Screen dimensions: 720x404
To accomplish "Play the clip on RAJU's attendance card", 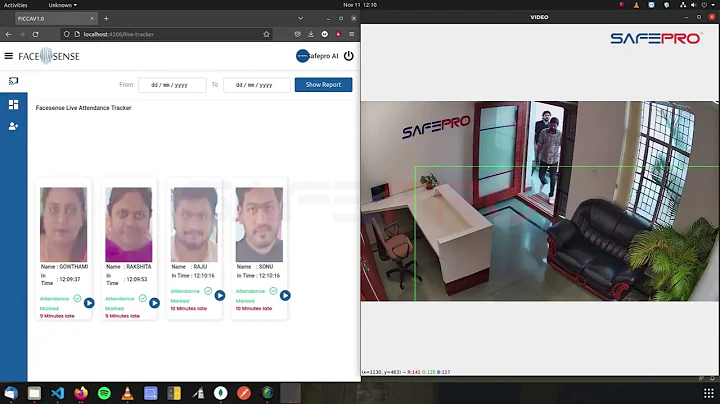I will (x=220, y=296).
